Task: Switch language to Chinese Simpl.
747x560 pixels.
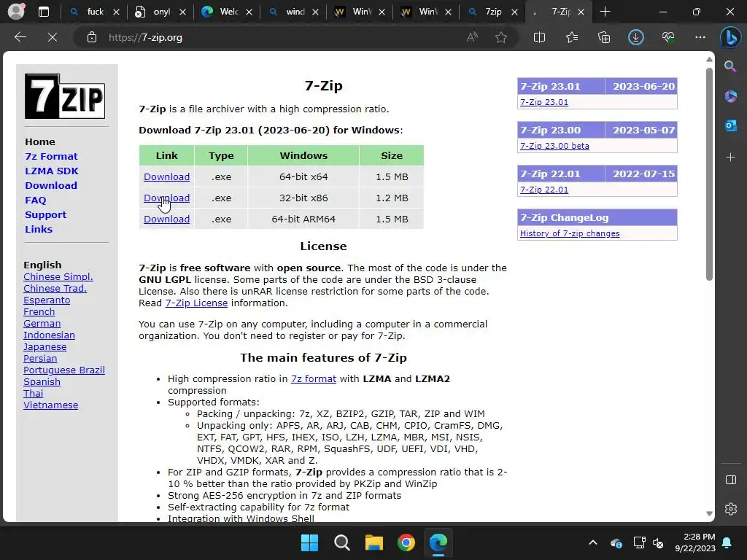Action: pos(58,276)
